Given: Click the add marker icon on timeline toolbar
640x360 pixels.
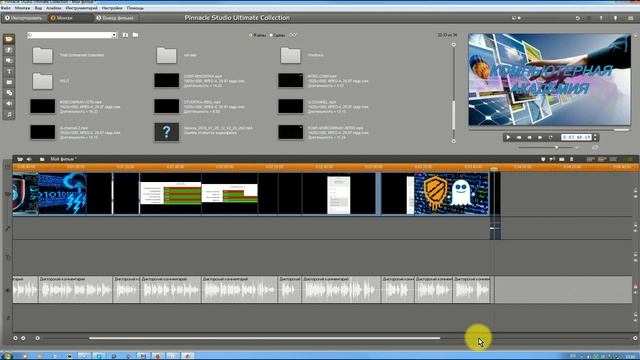Looking at the screenshot, I should coord(543,159).
